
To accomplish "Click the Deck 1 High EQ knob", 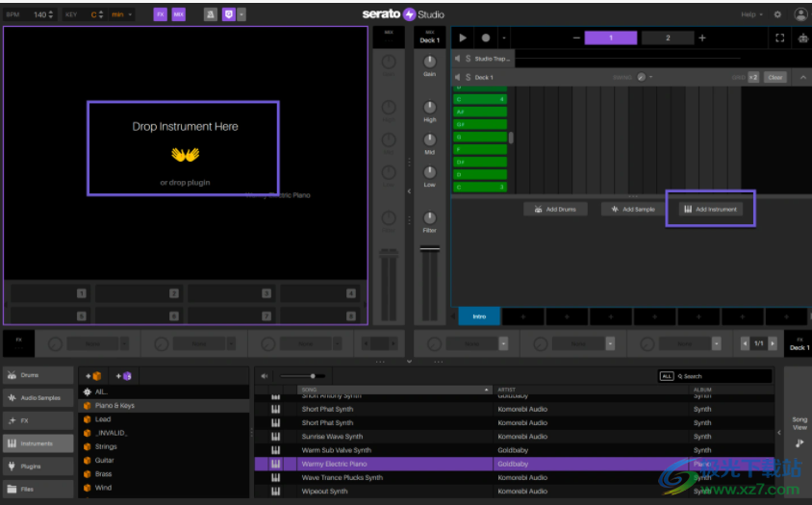I will point(429,107).
